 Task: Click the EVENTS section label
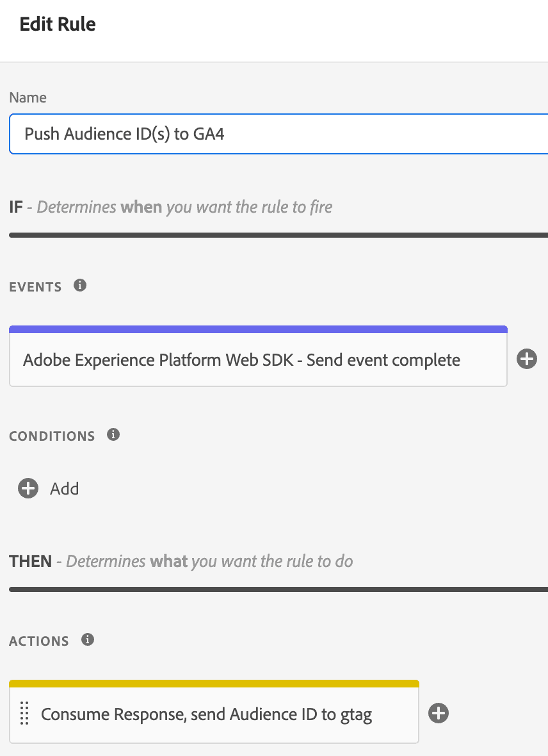point(36,287)
